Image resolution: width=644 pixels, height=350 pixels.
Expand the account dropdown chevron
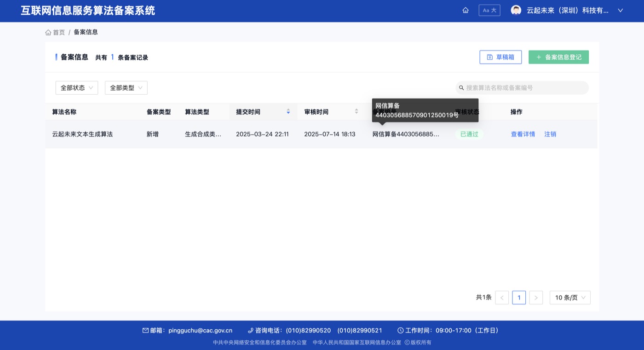pos(620,10)
